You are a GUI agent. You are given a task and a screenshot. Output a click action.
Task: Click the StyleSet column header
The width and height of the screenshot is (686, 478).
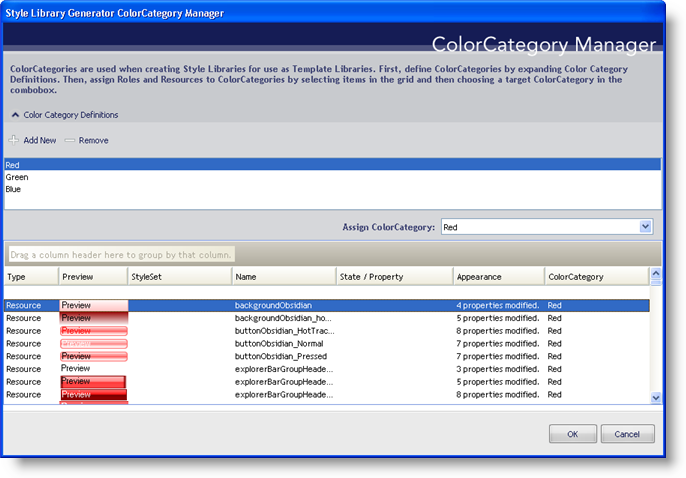[x=178, y=276]
